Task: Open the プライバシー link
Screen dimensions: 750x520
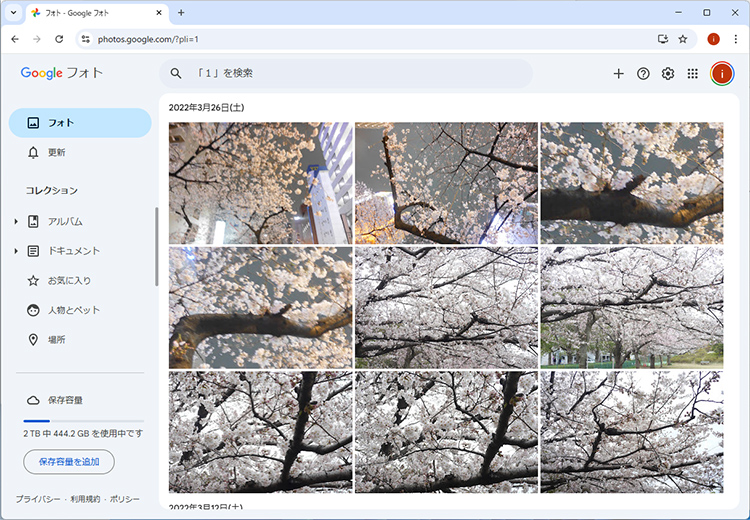Action: point(37,499)
